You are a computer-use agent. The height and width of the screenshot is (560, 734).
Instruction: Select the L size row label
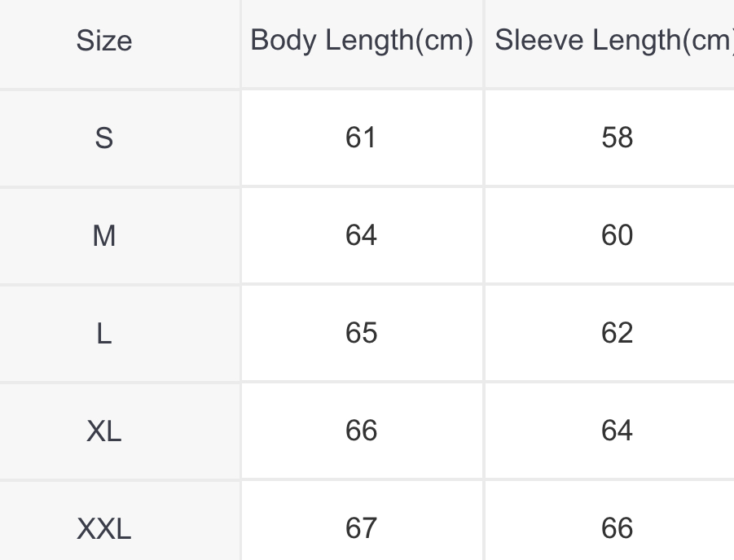(104, 334)
